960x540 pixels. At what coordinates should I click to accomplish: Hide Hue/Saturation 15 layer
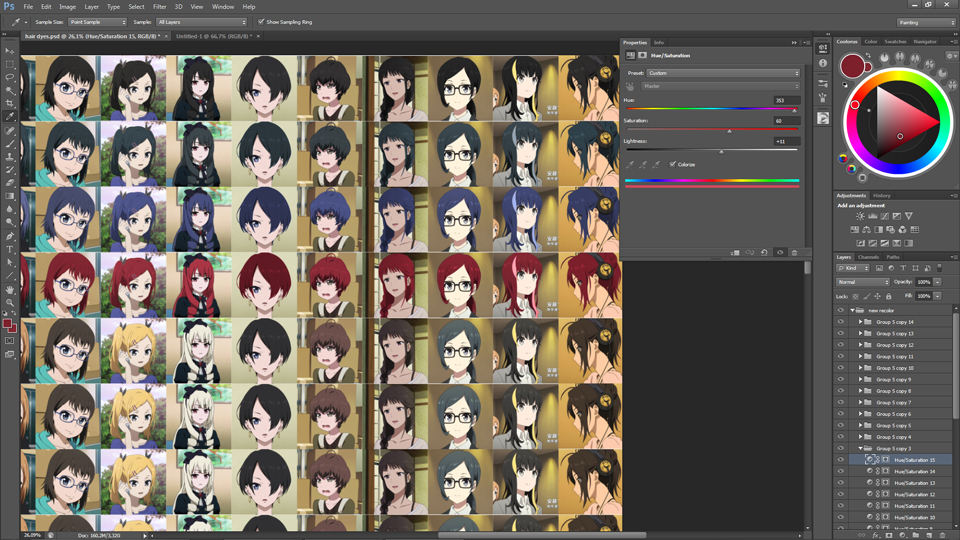click(x=841, y=460)
